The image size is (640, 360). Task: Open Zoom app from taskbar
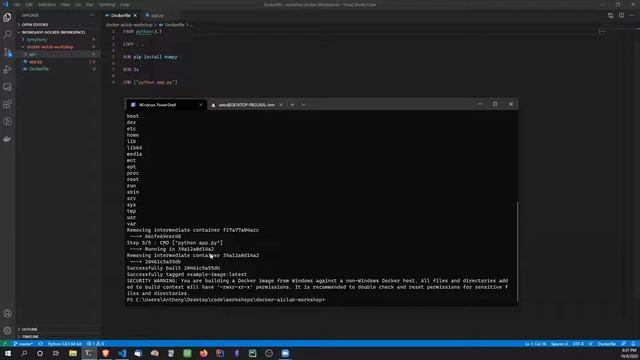tap(285, 353)
